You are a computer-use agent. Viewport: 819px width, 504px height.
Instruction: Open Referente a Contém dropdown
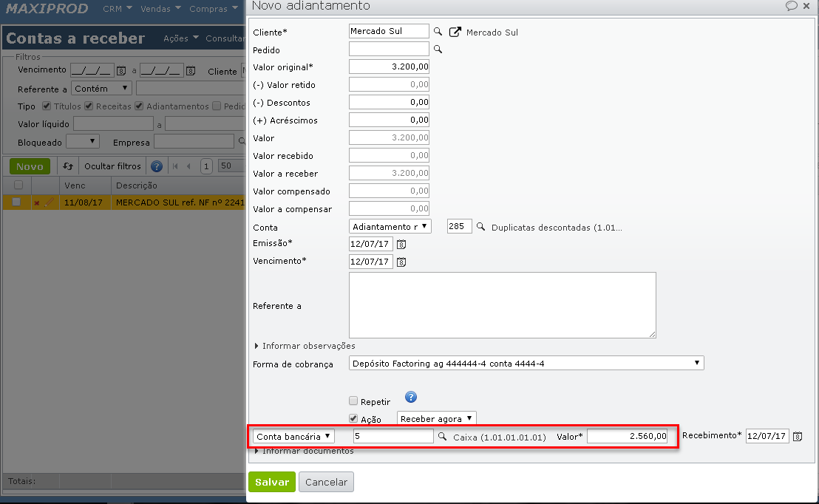101,88
